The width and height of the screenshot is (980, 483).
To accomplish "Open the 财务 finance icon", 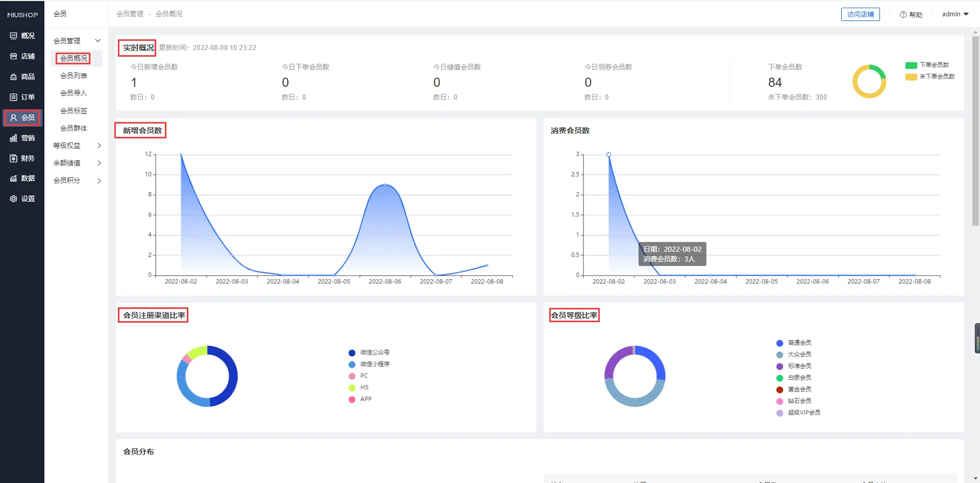I will (14, 158).
